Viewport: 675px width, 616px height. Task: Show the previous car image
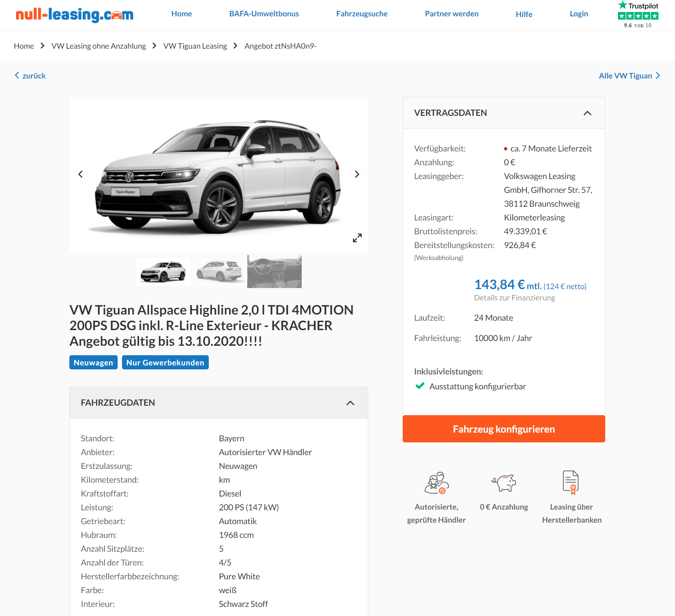click(x=81, y=174)
